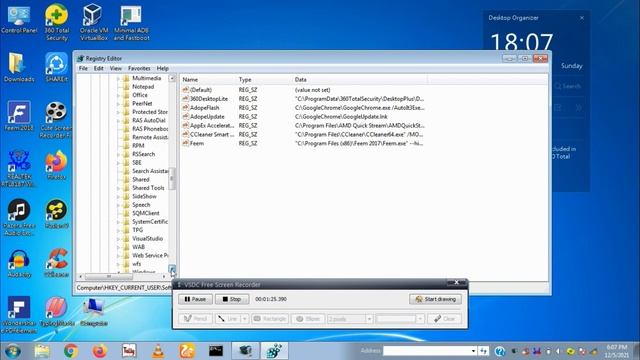Image resolution: width=640 pixels, height=360 pixels.
Task: Click the Start drawing button
Action: point(436,299)
